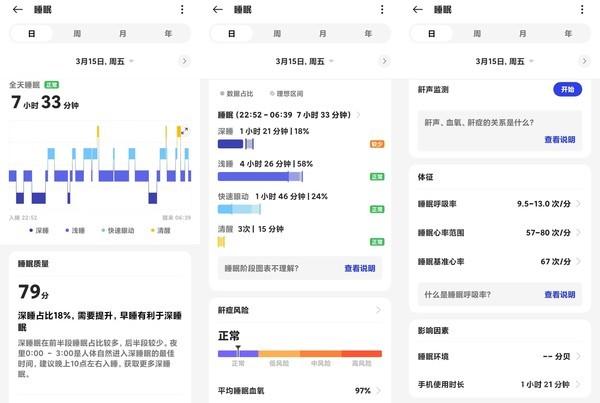Tap 深睡占比18% advice heading
This screenshot has width=600, height=403.
[99, 321]
